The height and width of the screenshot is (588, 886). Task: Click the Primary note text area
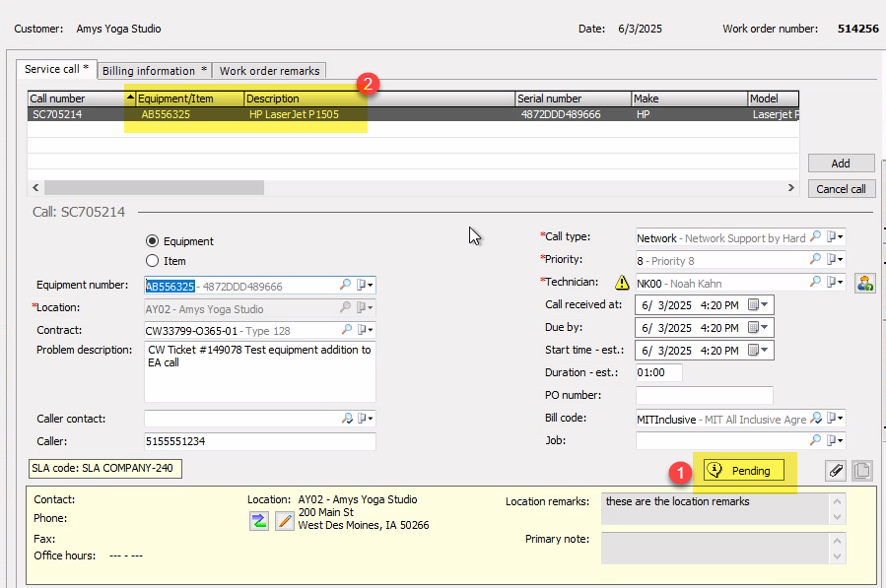point(715,548)
